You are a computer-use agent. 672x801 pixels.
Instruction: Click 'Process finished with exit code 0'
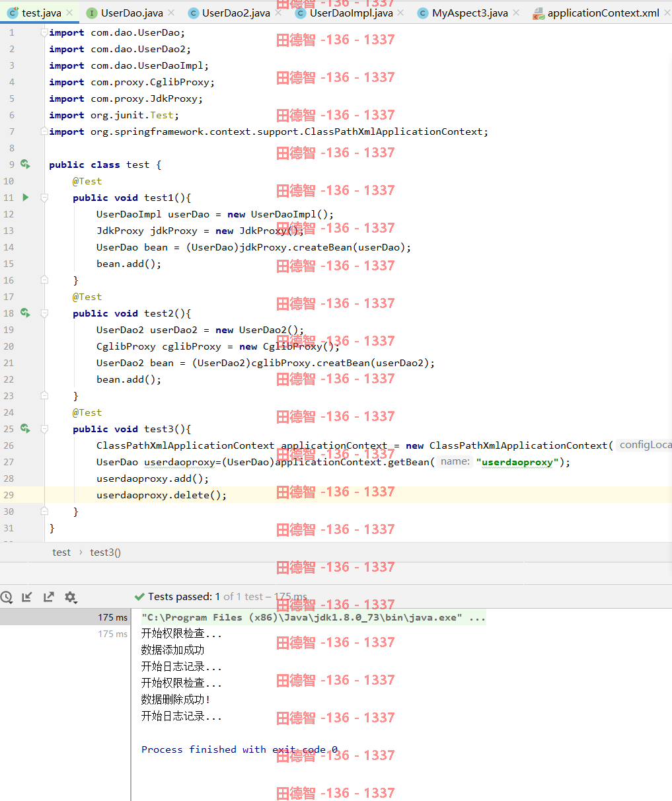239,749
